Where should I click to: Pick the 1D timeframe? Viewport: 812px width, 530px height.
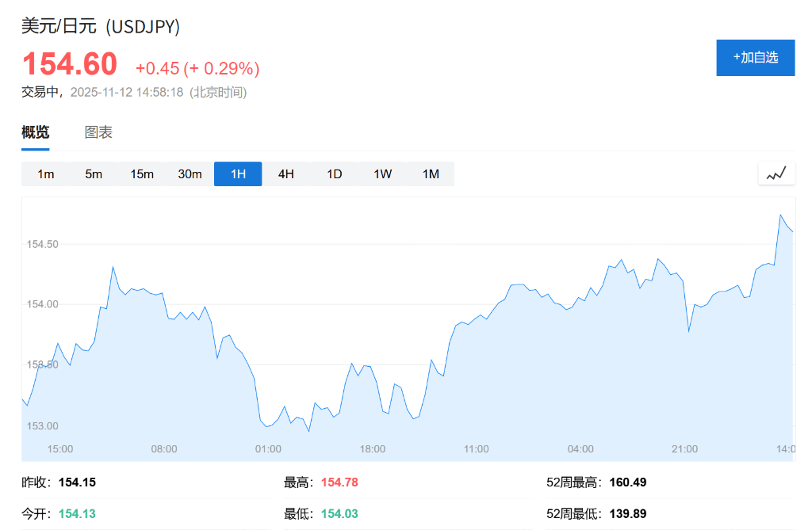[335, 173]
